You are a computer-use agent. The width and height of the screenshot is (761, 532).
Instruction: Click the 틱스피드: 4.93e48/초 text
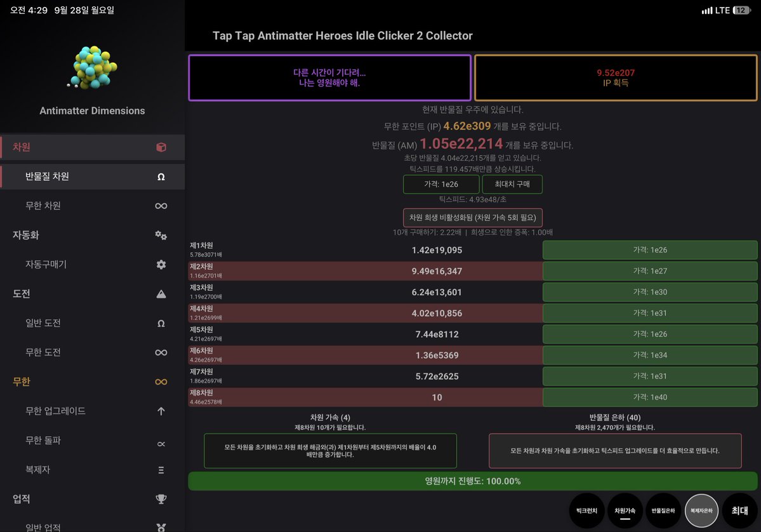(x=473, y=199)
